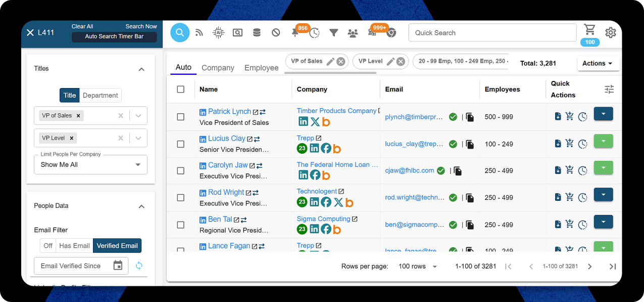Remove the VP Level chip above table
The height and width of the screenshot is (302, 644).
(401, 61)
